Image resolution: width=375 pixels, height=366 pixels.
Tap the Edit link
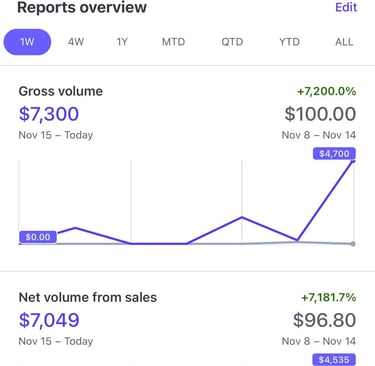[x=346, y=7]
